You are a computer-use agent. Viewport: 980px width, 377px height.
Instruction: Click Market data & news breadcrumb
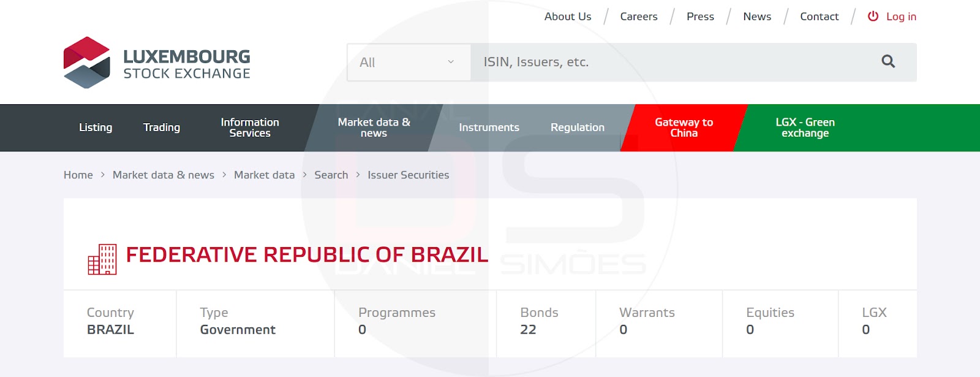(164, 175)
